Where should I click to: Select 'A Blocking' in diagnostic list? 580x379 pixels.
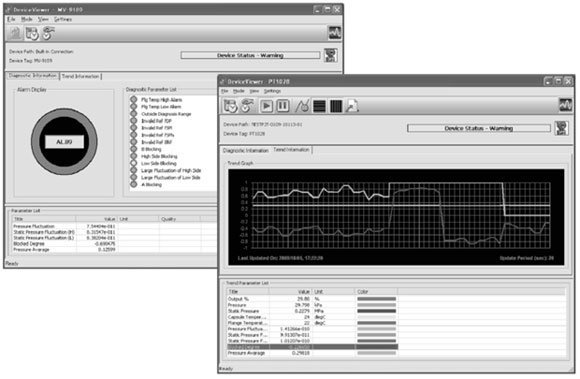(x=151, y=185)
